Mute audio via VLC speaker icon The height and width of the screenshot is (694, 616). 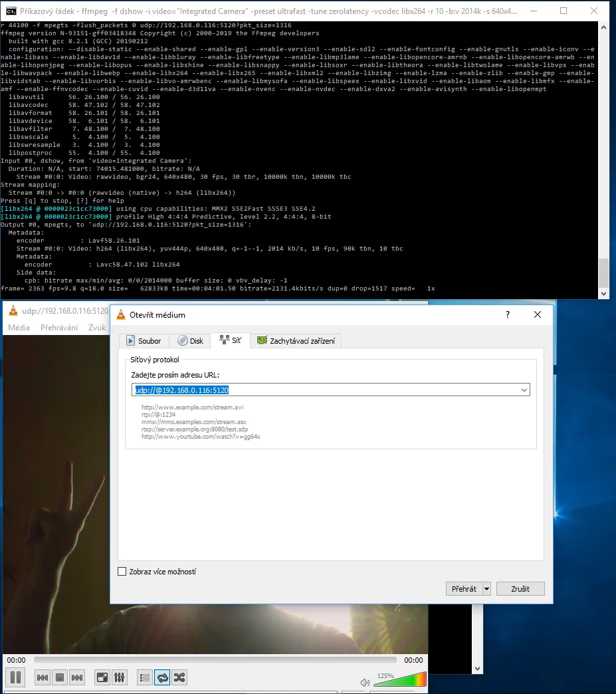pyautogui.click(x=365, y=682)
